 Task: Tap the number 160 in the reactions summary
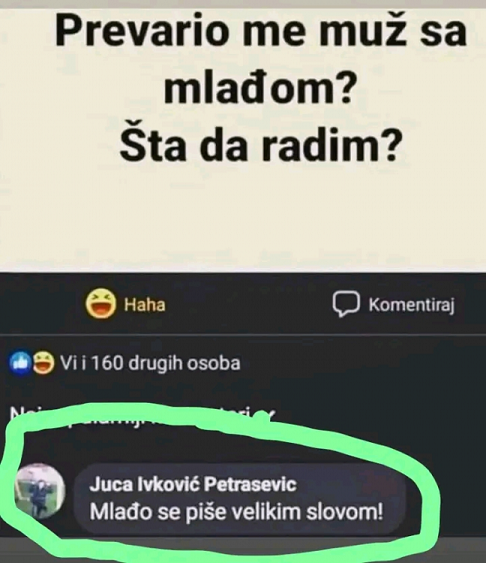click(x=108, y=363)
